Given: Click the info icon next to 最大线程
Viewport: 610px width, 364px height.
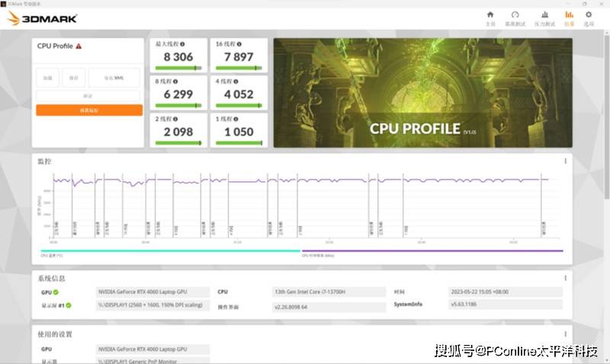Looking at the screenshot, I should tap(182, 44).
